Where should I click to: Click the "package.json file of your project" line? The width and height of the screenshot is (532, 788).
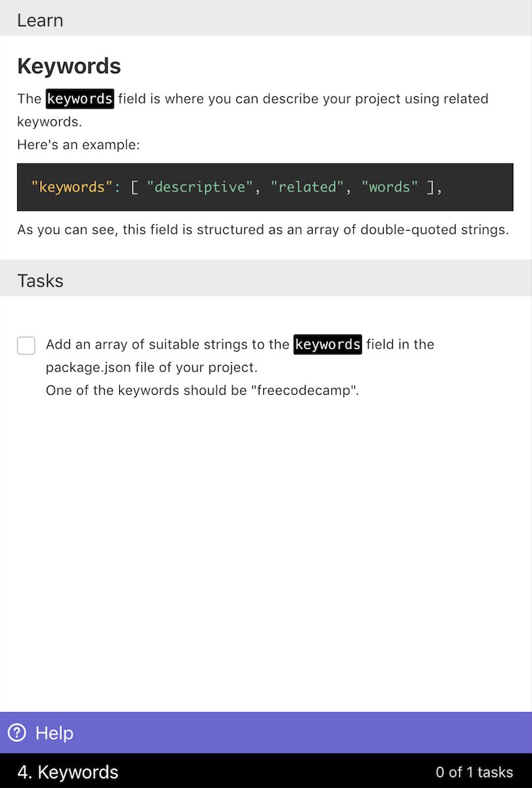coord(151,367)
